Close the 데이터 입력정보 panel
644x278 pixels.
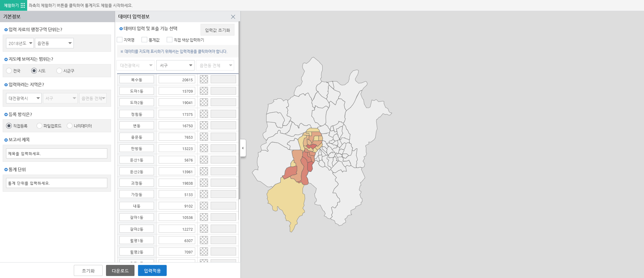coord(233,17)
